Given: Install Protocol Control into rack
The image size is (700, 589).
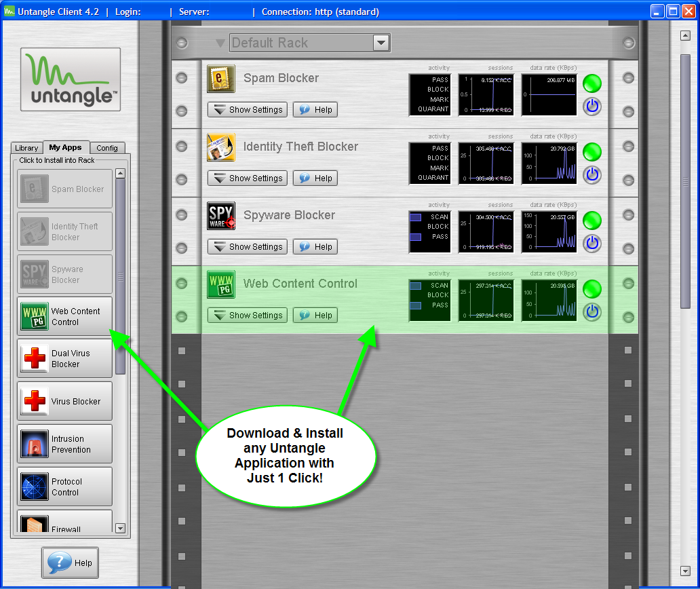Looking at the screenshot, I should click(x=64, y=487).
